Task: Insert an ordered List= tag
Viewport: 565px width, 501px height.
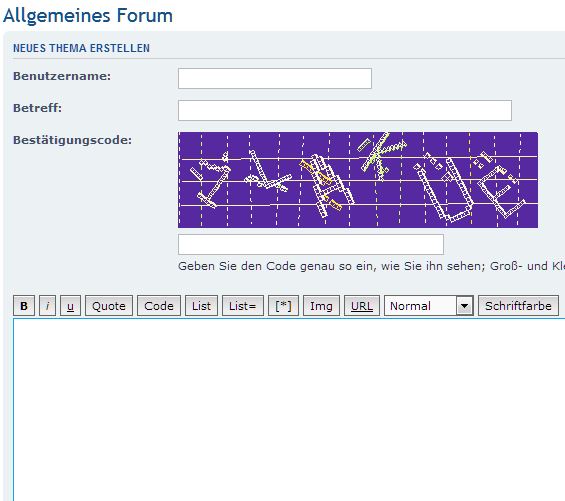Action: click(x=243, y=306)
